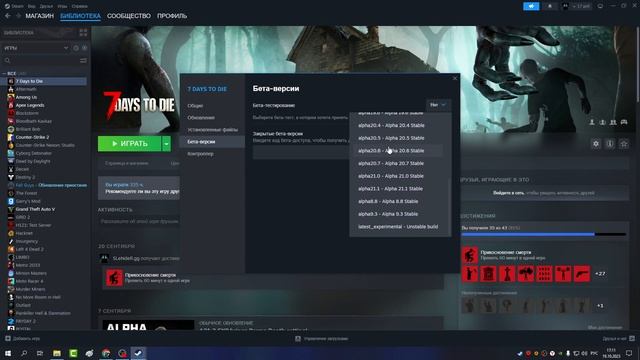The height and width of the screenshot is (360, 640).
Task: Click the first achievement icon in the row
Action: [470, 274]
